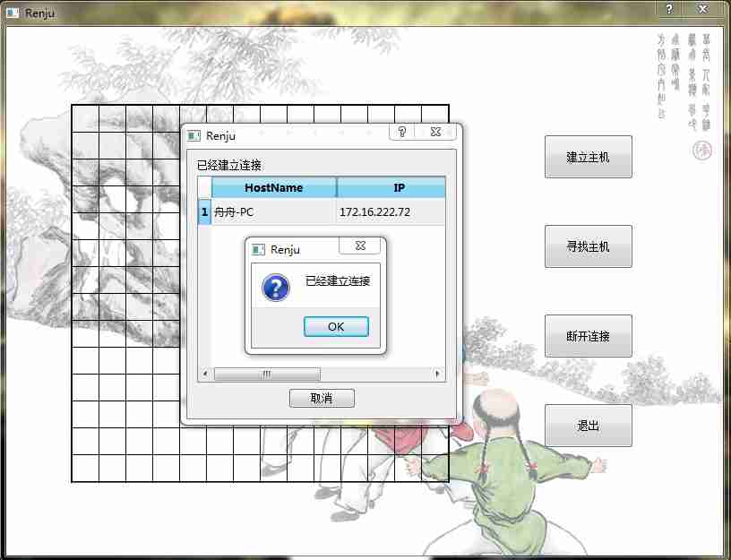Screen dimensions: 731x560
Task: Click the Renju icon in main title bar
Action: (x=13, y=13)
